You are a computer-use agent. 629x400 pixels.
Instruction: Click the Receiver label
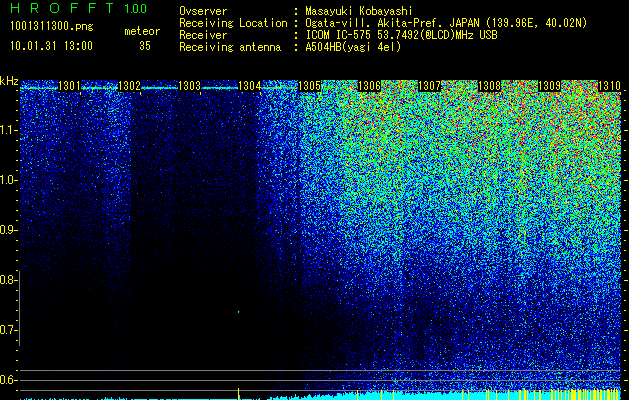tap(203, 35)
